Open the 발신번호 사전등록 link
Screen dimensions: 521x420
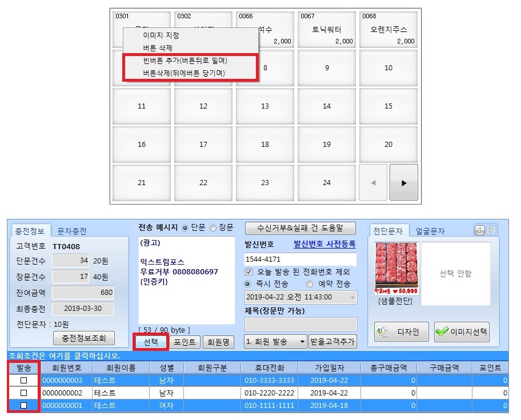[x=324, y=244]
